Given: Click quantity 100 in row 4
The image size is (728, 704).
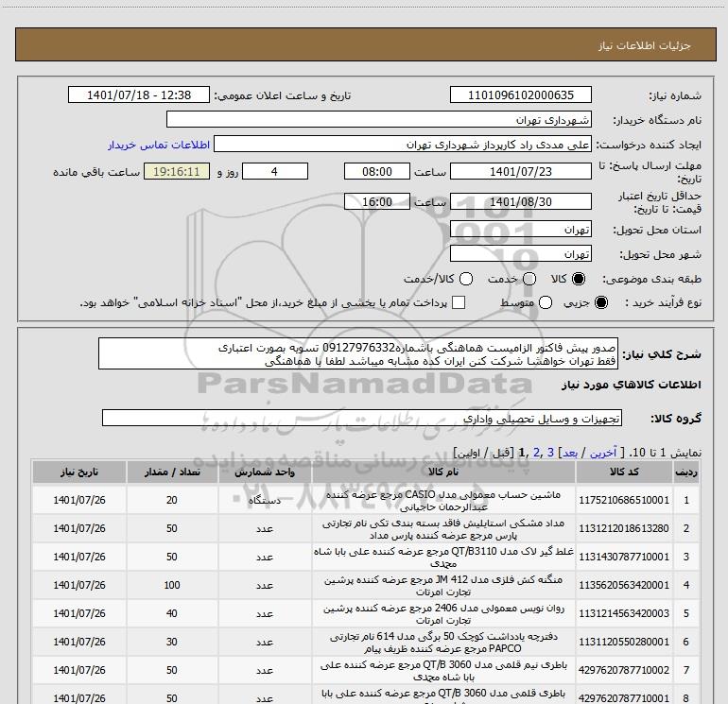Looking at the screenshot, I should pos(172,585).
